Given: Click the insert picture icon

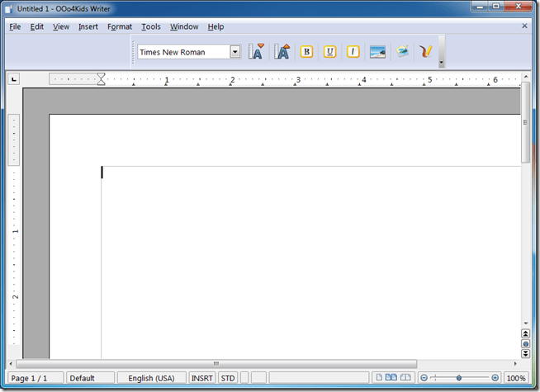Looking at the screenshot, I should [378, 51].
